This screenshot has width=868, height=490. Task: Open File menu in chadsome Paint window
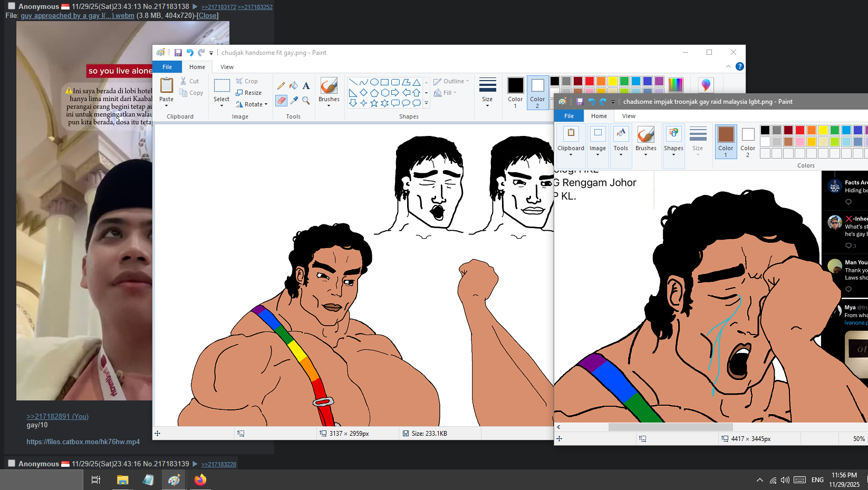click(x=569, y=116)
